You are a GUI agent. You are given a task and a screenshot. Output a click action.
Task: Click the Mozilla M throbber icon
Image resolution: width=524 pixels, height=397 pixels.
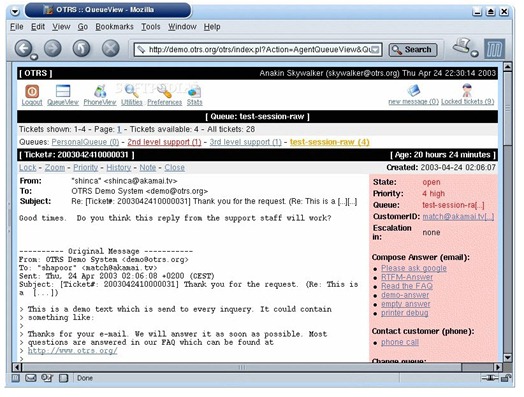click(x=494, y=49)
